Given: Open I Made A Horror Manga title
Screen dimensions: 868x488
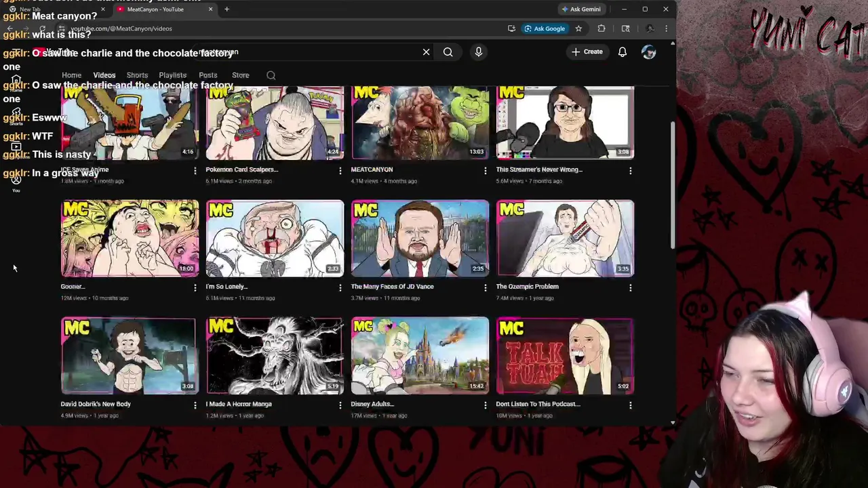Looking at the screenshot, I should (x=239, y=404).
